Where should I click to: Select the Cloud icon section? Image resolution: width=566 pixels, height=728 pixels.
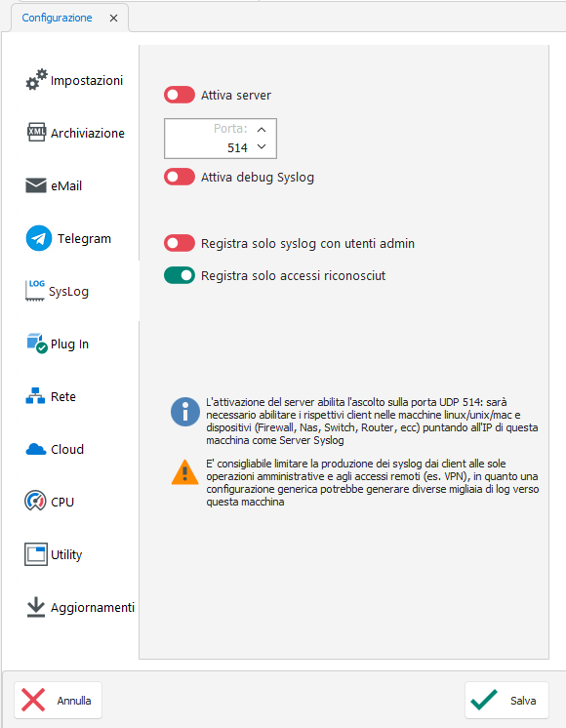pyautogui.click(x=36, y=449)
